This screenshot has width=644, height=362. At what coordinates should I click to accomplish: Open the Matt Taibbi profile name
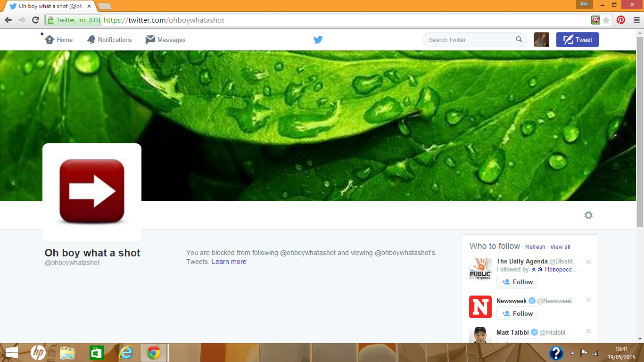(512, 332)
